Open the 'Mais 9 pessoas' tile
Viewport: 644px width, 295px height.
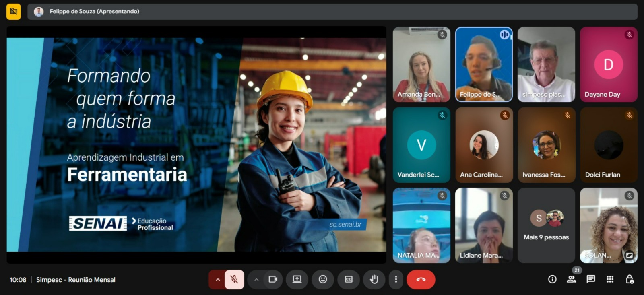(546, 225)
